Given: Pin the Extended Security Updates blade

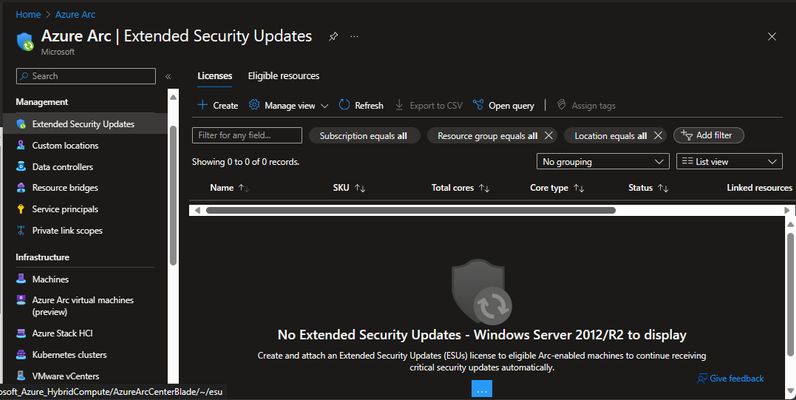Looking at the screenshot, I should point(333,37).
